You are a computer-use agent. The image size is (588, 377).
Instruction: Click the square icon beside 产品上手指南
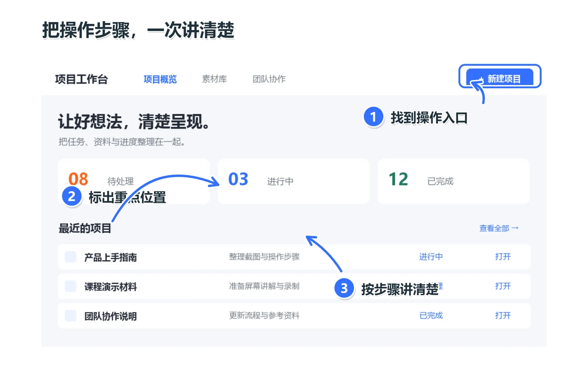click(x=70, y=257)
